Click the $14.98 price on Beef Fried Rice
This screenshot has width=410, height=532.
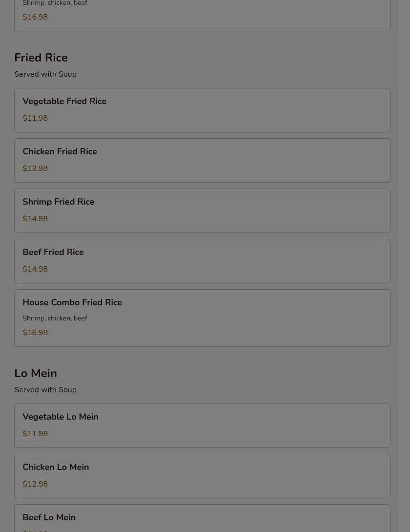(x=35, y=269)
